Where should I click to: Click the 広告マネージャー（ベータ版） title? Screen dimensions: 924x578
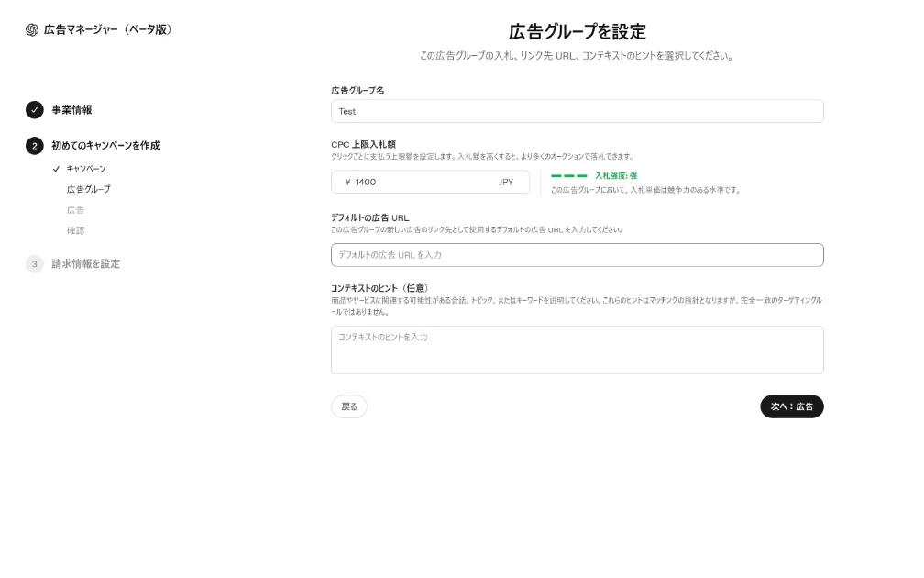click(108, 29)
